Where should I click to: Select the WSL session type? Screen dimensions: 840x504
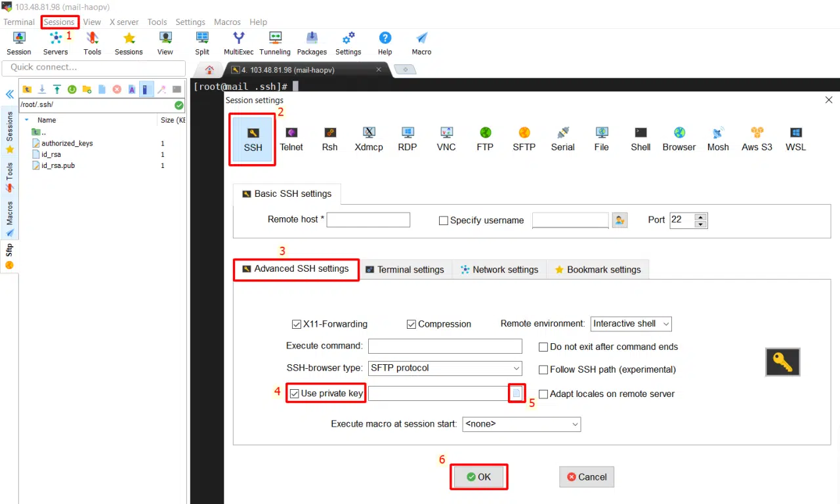pyautogui.click(x=795, y=139)
